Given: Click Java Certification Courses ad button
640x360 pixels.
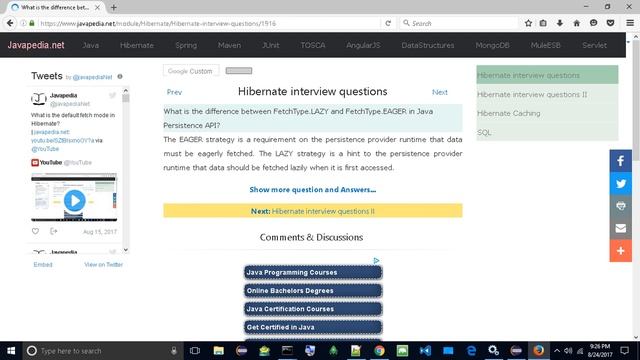Looking at the screenshot, I should pos(313,309).
